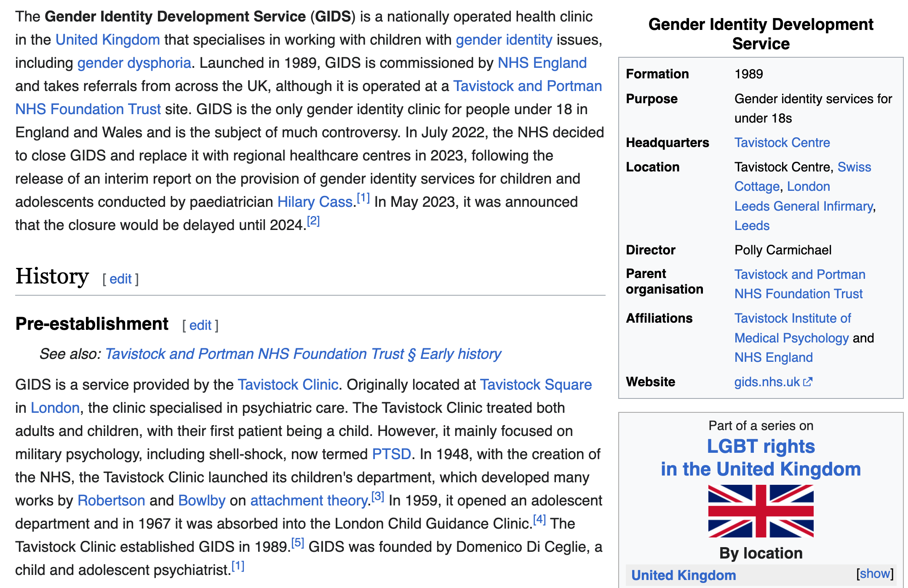This screenshot has height=588, width=908.
Task: Open citation footnote 2 after 2024
Action: 313,221
